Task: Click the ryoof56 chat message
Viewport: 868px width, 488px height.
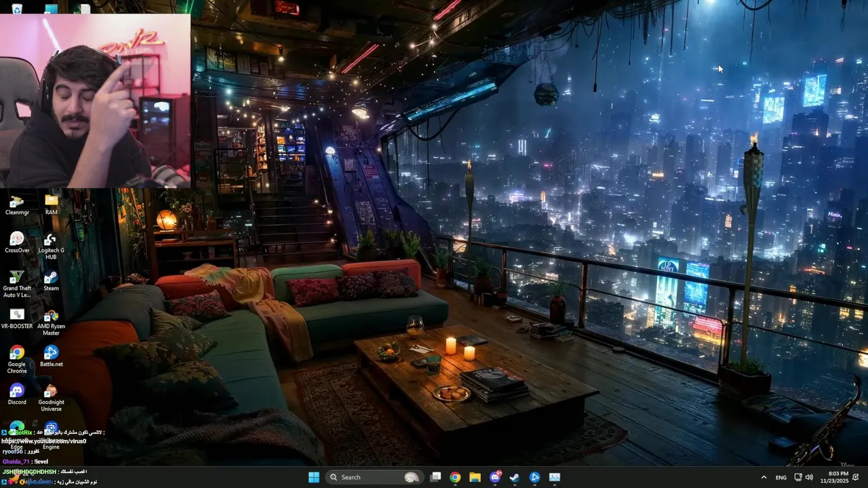Action: click(x=21, y=451)
